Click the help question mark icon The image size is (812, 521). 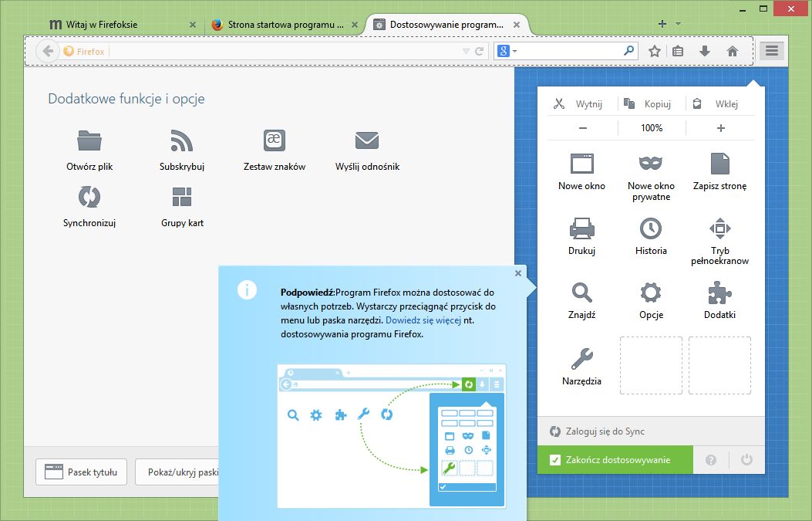pos(711,460)
